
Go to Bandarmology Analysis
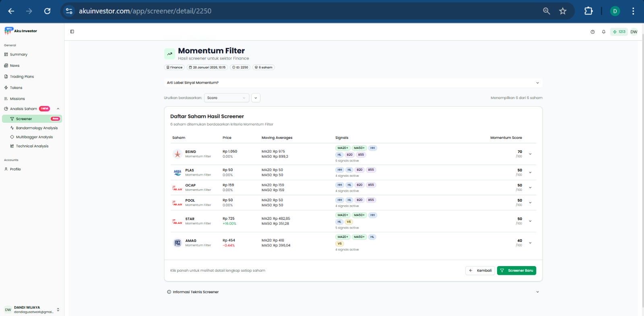tap(37, 128)
